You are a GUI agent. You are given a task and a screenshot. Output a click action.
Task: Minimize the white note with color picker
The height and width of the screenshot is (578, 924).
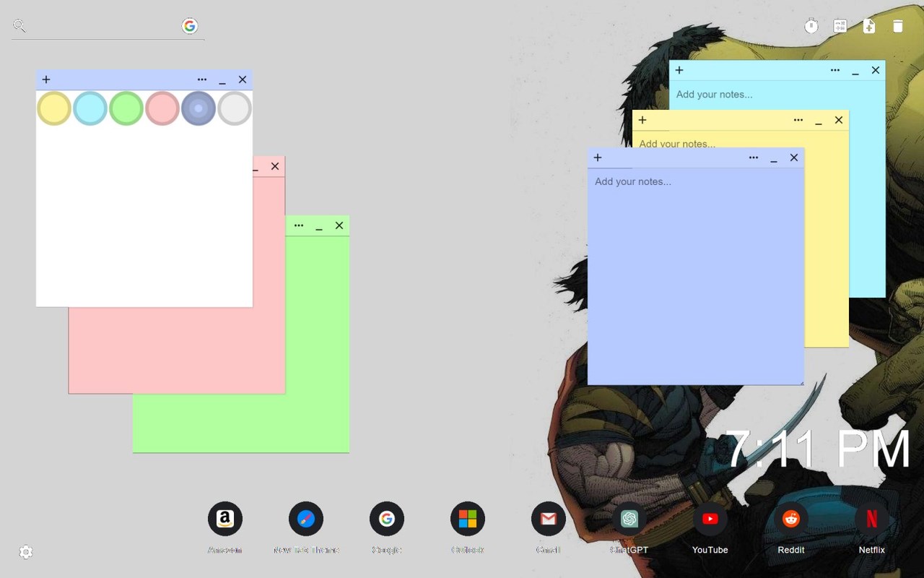tap(222, 79)
